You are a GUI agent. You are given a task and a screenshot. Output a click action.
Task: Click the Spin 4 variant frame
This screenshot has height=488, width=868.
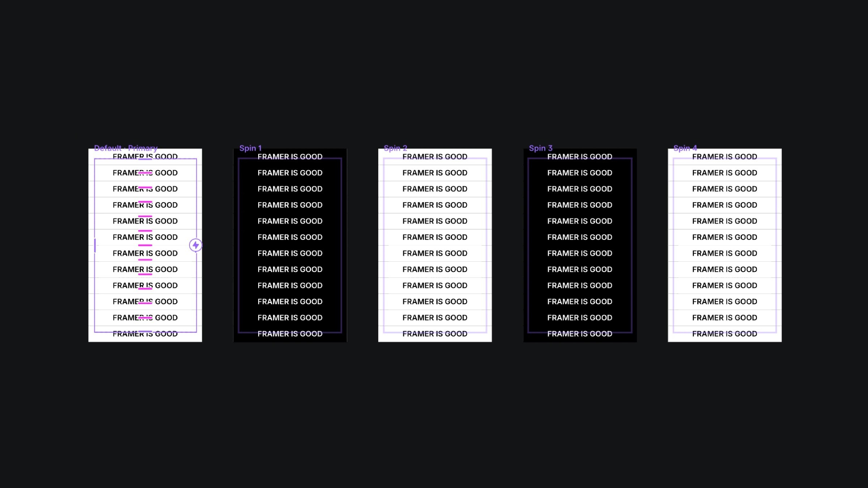coord(725,245)
